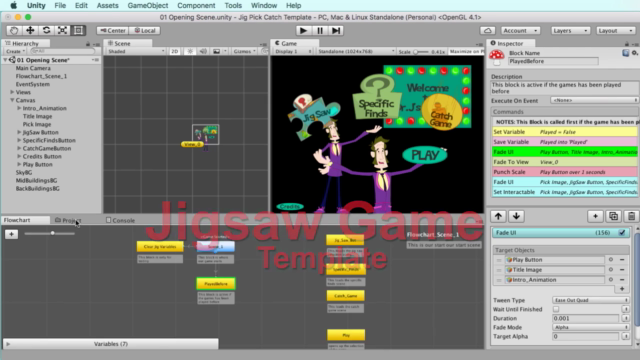The image size is (640, 360).
Task: Select Clear Jig Variables block
Action: click(x=160, y=247)
